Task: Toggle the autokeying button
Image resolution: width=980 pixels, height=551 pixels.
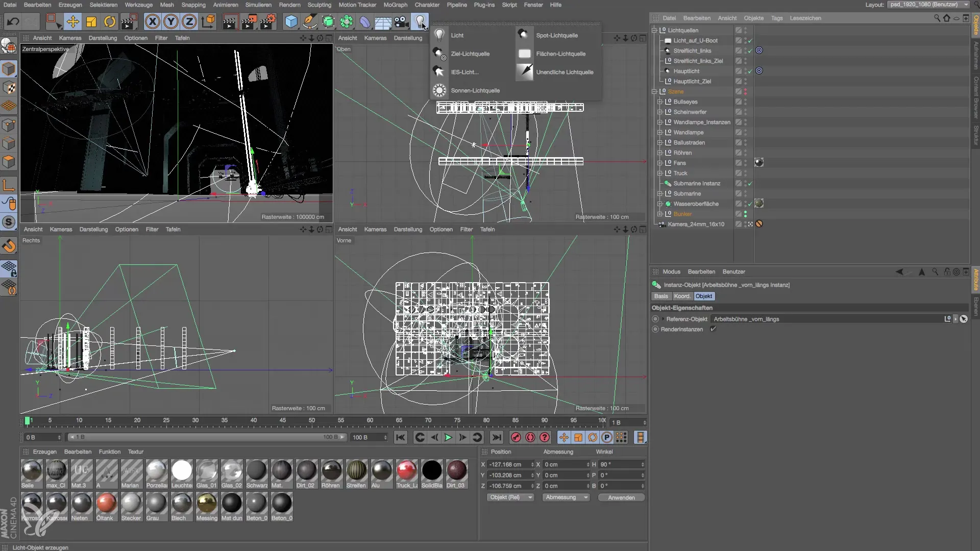Action: click(530, 437)
